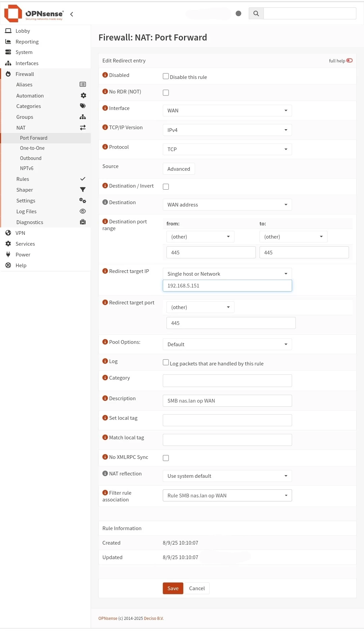Click the info icon beside Protocol
The width and height of the screenshot is (364, 631).
tap(105, 147)
